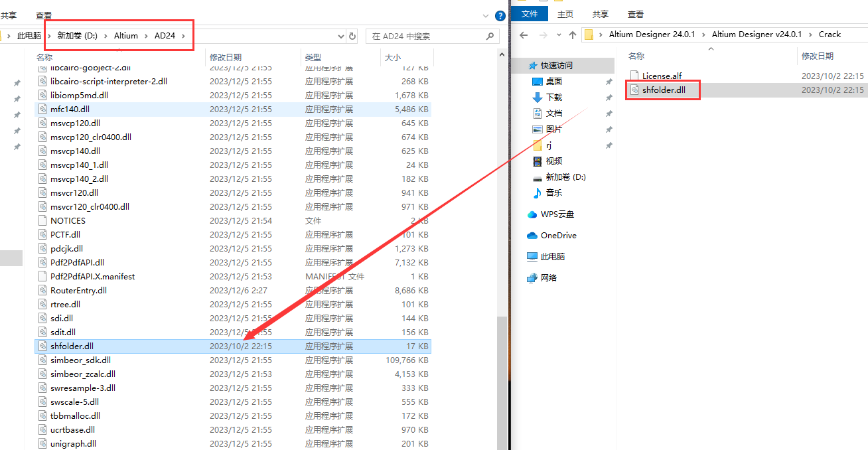Open 查看 tab in Crack window
The width and height of the screenshot is (868, 450).
[636, 14]
